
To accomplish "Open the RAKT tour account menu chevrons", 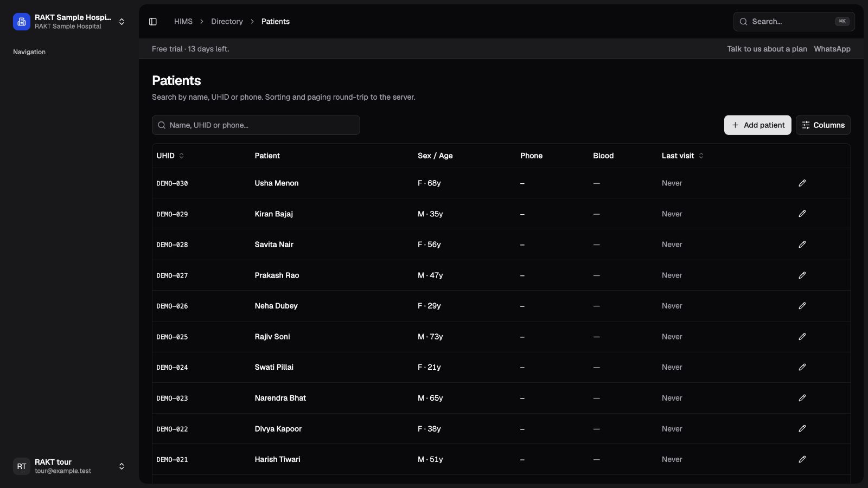I will (122, 466).
